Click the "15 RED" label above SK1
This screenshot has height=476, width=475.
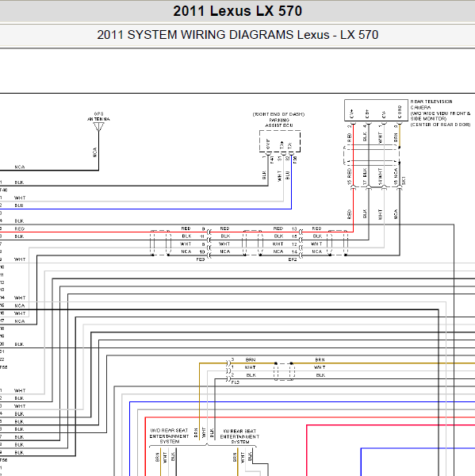click(x=349, y=176)
